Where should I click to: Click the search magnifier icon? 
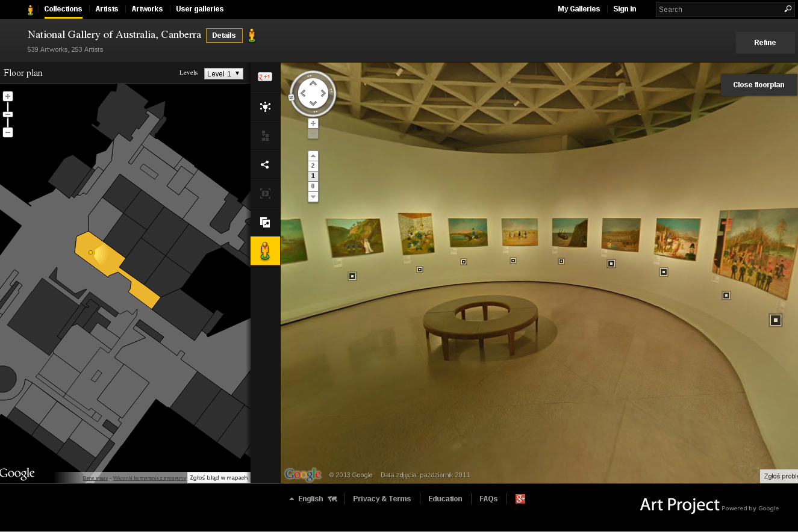788,9
